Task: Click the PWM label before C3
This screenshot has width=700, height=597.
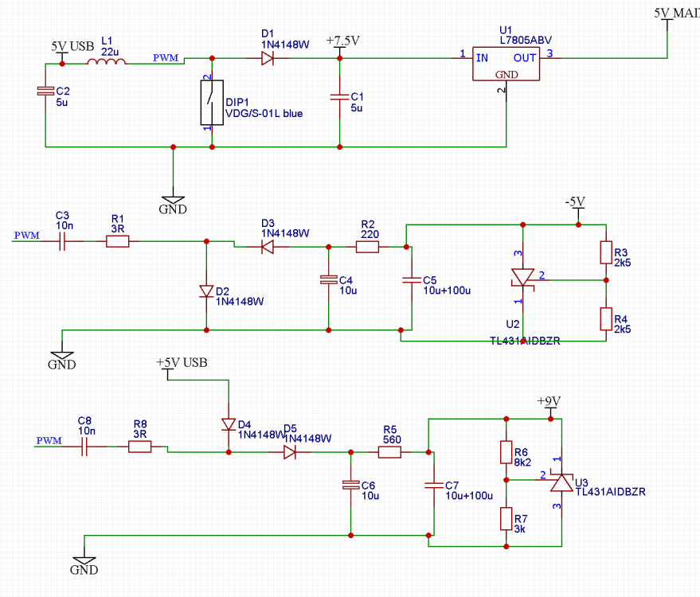Action: [27, 235]
